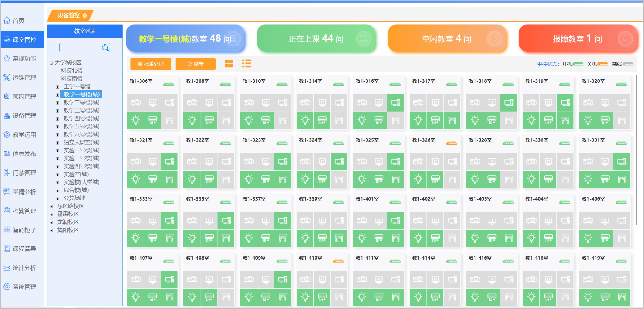The image size is (644, 309).
Task: Switch to list view icon
Action: click(246, 64)
